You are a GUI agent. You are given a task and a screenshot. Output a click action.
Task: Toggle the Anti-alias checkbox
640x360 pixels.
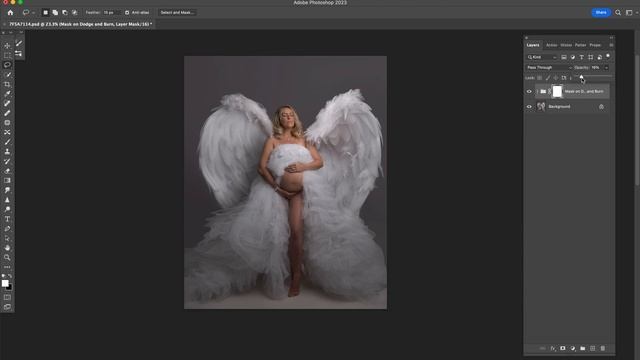click(x=127, y=13)
